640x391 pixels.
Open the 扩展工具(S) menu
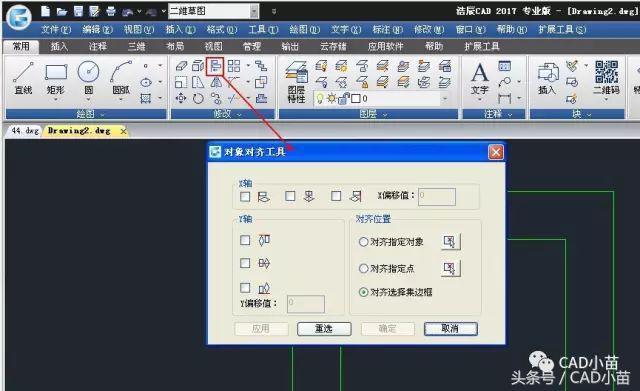(562, 29)
